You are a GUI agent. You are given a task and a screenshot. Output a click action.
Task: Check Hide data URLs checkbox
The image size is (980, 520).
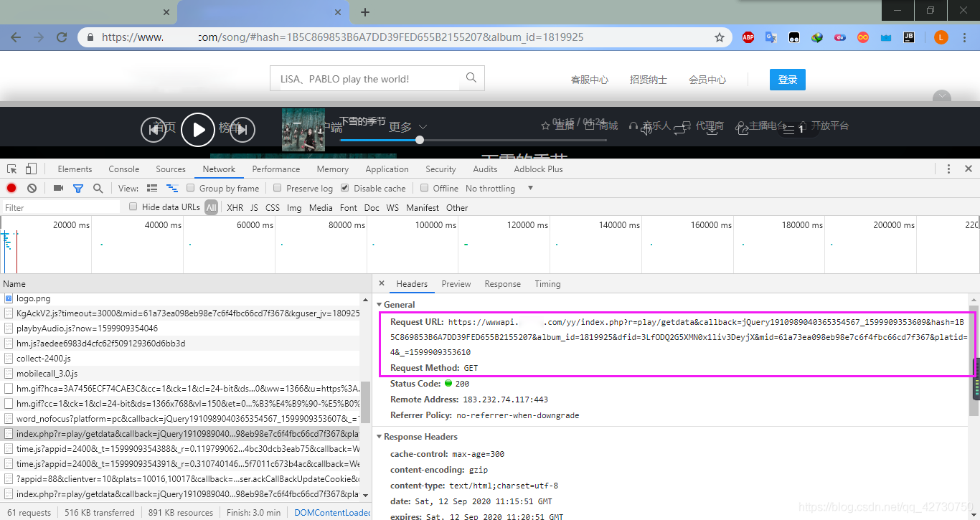(x=133, y=207)
